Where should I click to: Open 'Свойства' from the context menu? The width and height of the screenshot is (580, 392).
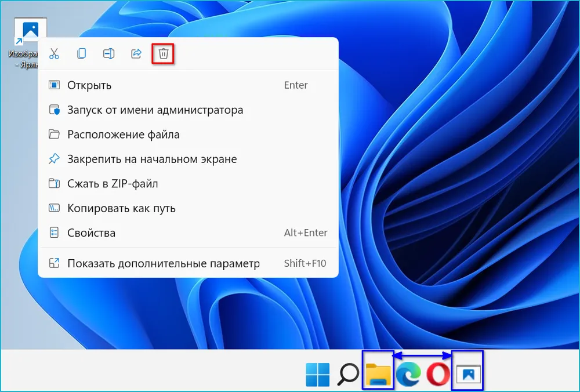pyautogui.click(x=91, y=233)
